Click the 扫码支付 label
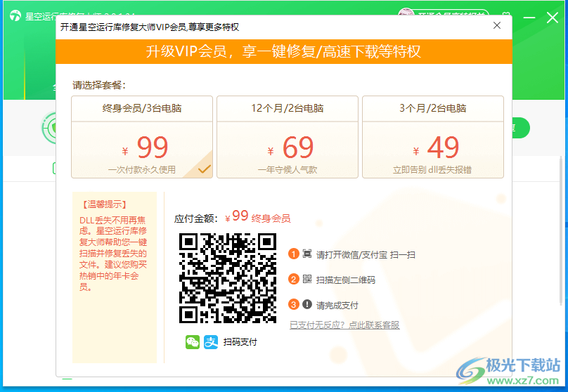Viewport: 568px width, 392px height. (240, 342)
